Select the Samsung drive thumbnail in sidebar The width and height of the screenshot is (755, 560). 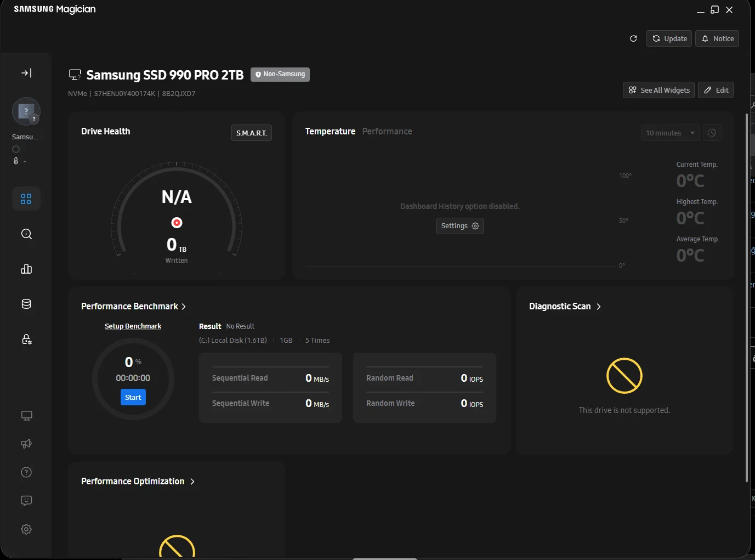tap(26, 112)
